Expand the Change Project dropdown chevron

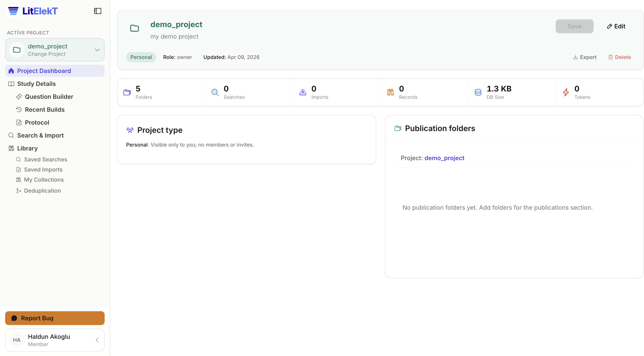click(97, 50)
